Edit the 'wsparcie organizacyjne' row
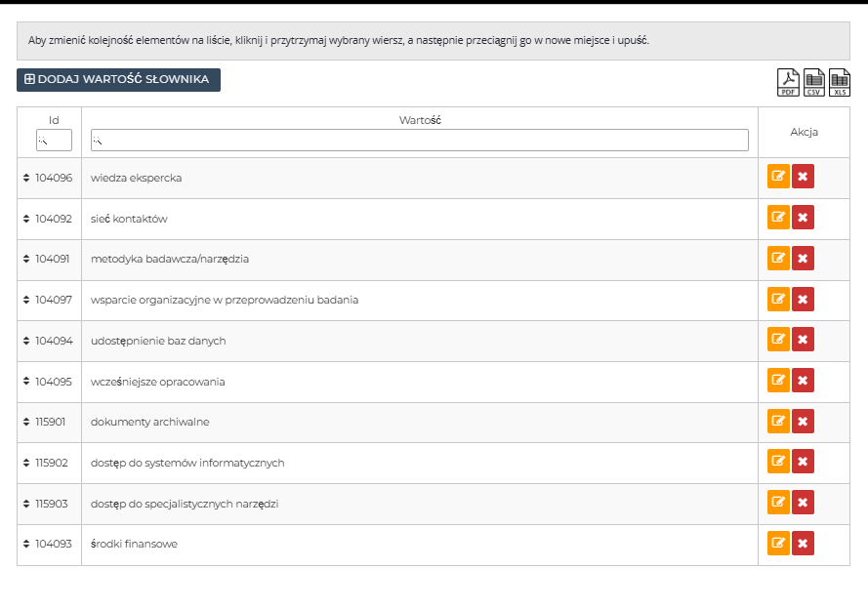 [778, 300]
